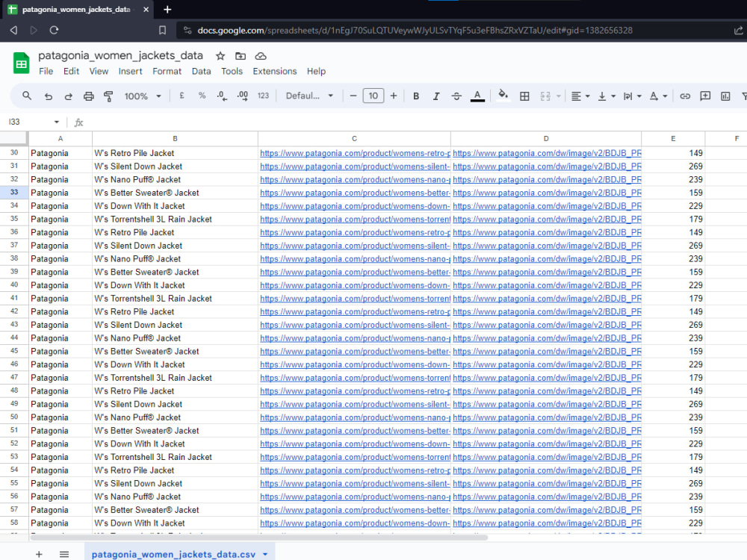
Task: Expand the name box dropdown arrow
Action: 56,122
